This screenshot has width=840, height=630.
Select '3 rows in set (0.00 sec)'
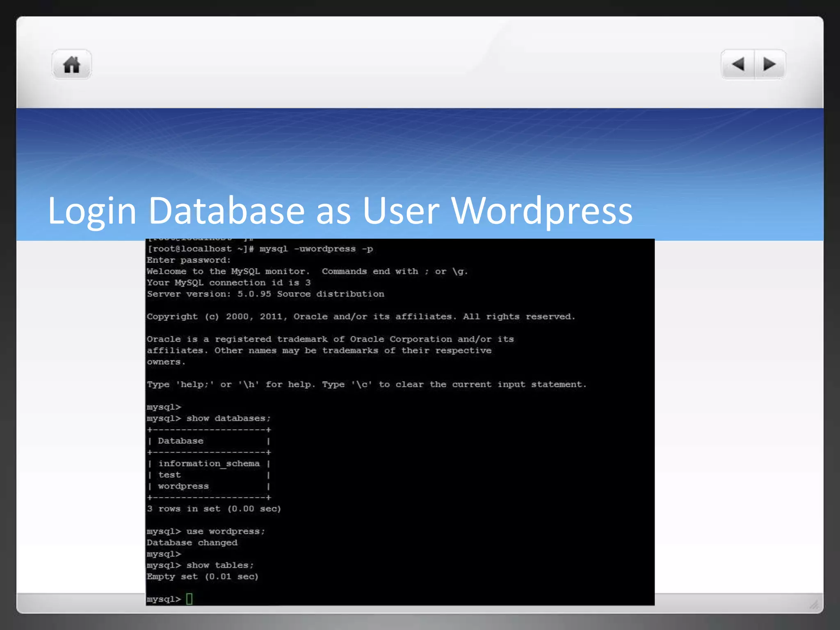pos(214,509)
